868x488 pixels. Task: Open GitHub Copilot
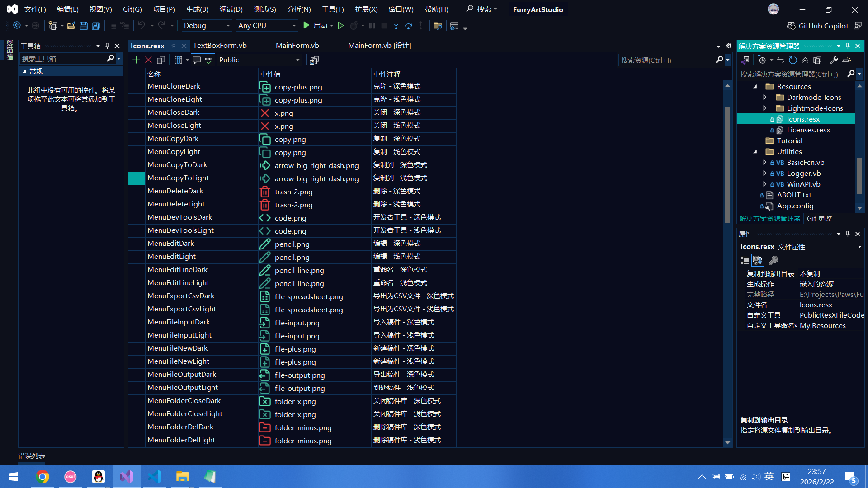[x=817, y=26]
